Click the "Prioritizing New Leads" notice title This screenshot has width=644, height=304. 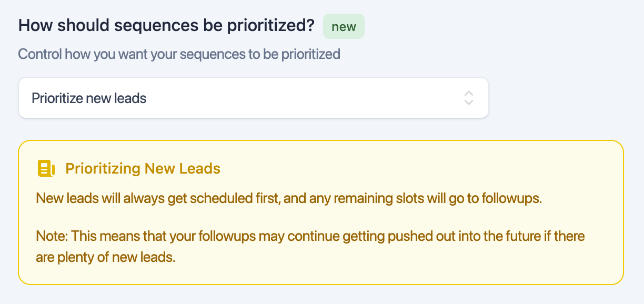click(143, 169)
